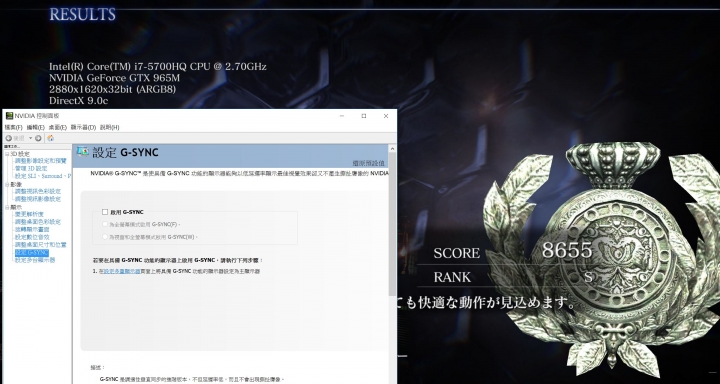The width and height of the screenshot is (720, 384).
Task: Open the 編輯(E) menu
Action: pos(35,127)
